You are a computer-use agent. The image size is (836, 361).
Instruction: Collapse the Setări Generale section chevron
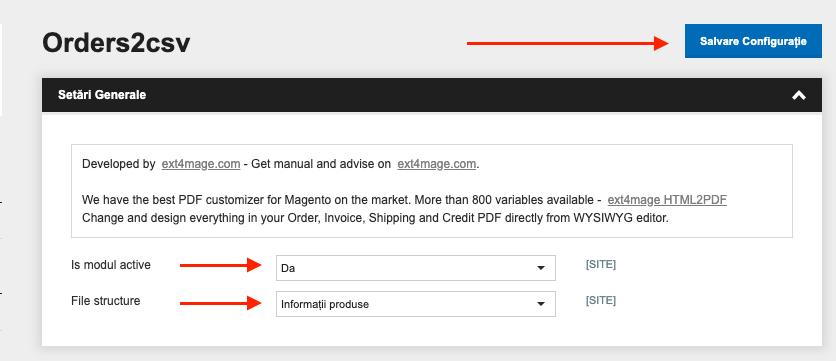tap(799, 95)
